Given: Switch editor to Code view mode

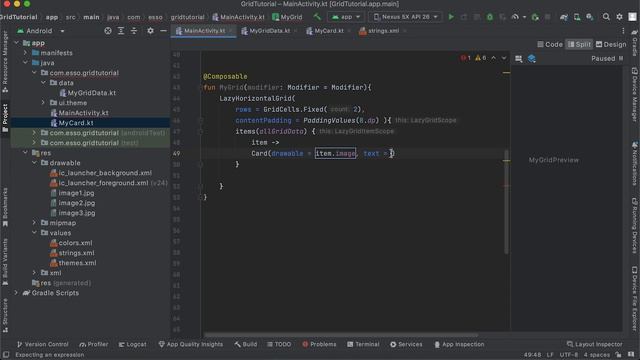Looking at the screenshot, I should click(x=549, y=44).
